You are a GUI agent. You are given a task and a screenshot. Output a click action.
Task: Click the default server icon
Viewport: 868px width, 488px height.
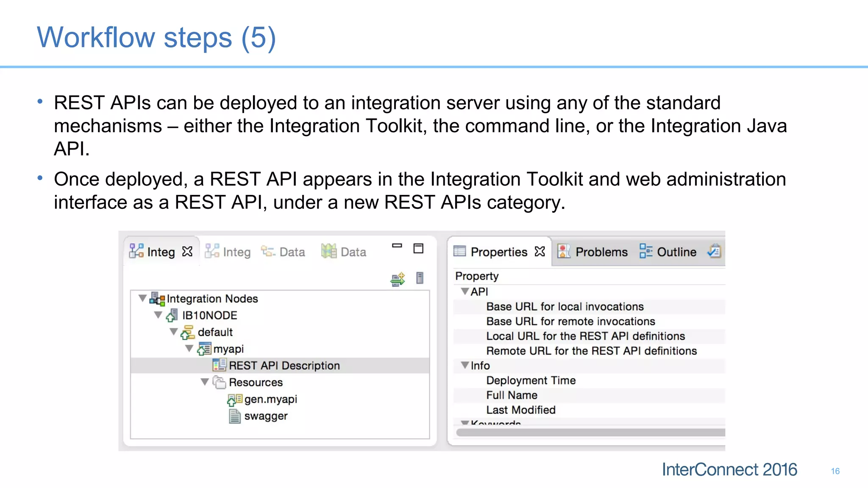(187, 333)
